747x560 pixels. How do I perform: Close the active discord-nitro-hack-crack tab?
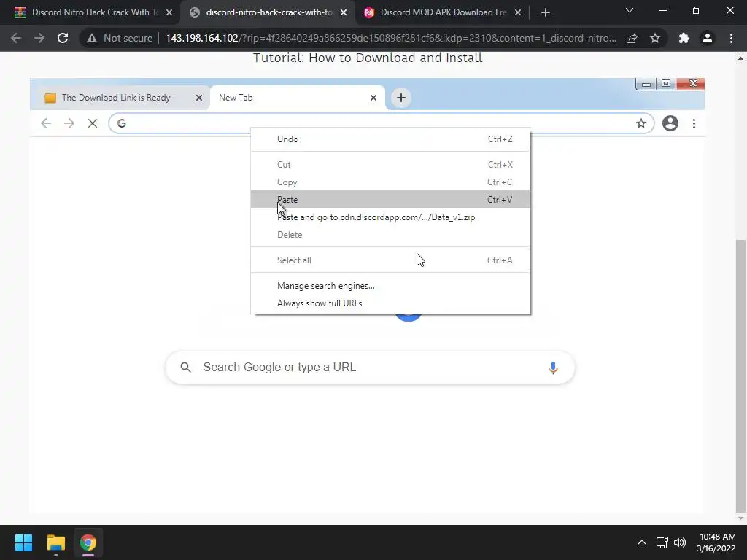pos(344,12)
